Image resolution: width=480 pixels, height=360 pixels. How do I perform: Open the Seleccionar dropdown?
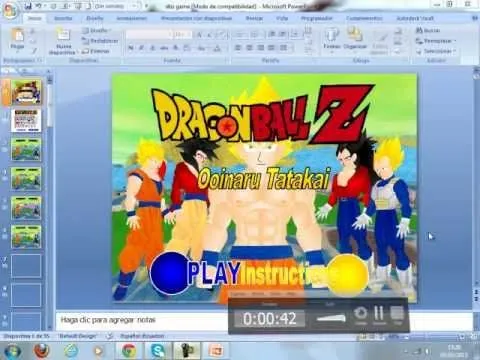(x=436, y=52)
